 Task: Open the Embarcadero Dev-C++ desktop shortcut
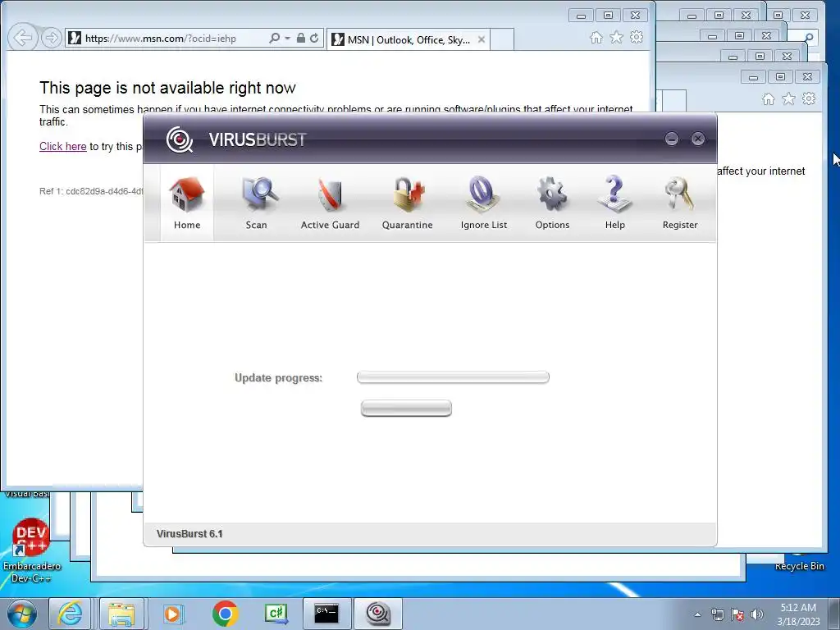(32, 550)
